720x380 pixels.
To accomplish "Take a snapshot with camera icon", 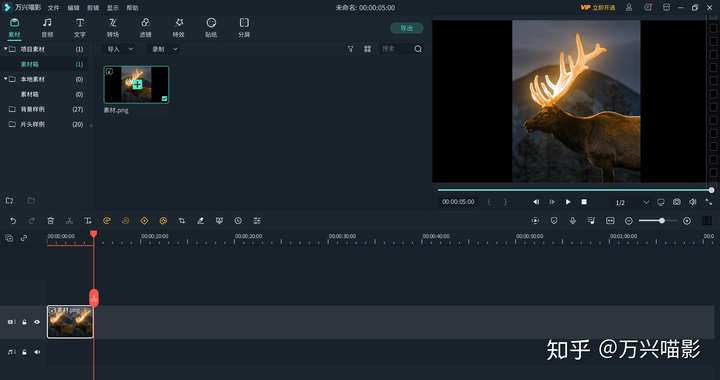I will pos(677,202).
